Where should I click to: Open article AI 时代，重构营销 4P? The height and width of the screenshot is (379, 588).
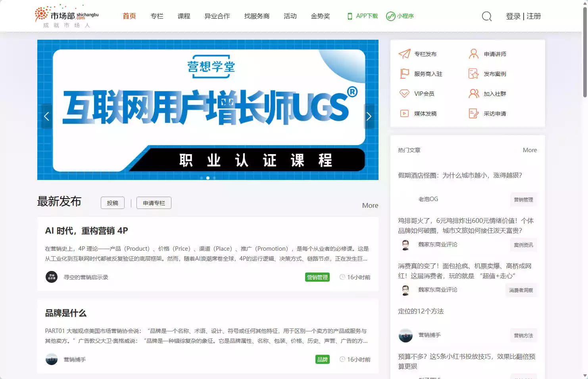pyautogui.click(x=86, y=231)
